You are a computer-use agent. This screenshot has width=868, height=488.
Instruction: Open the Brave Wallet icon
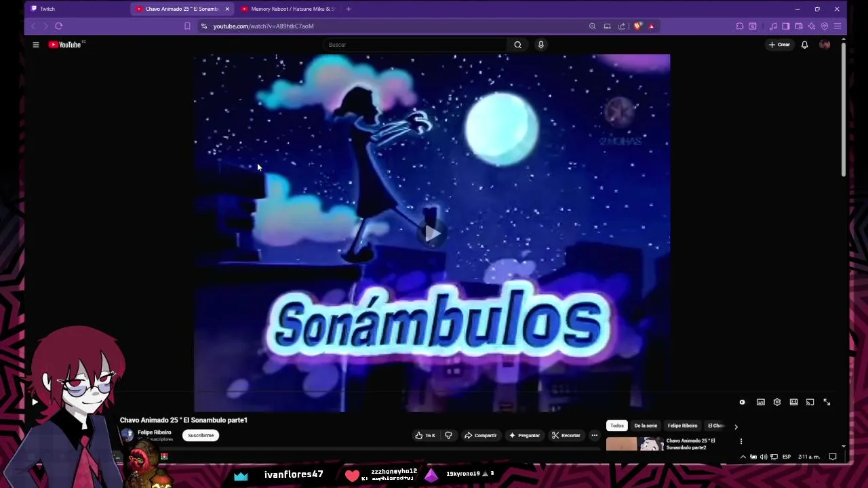(799, 26)
